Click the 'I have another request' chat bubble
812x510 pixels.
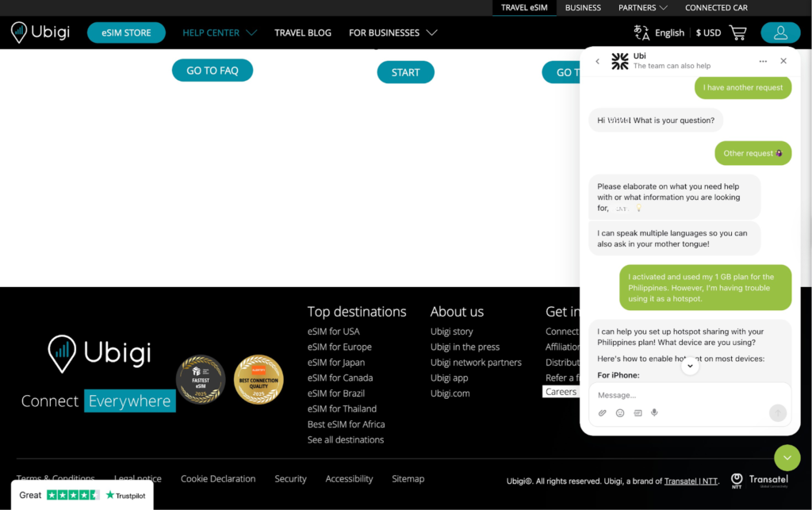tap(742, 87)
